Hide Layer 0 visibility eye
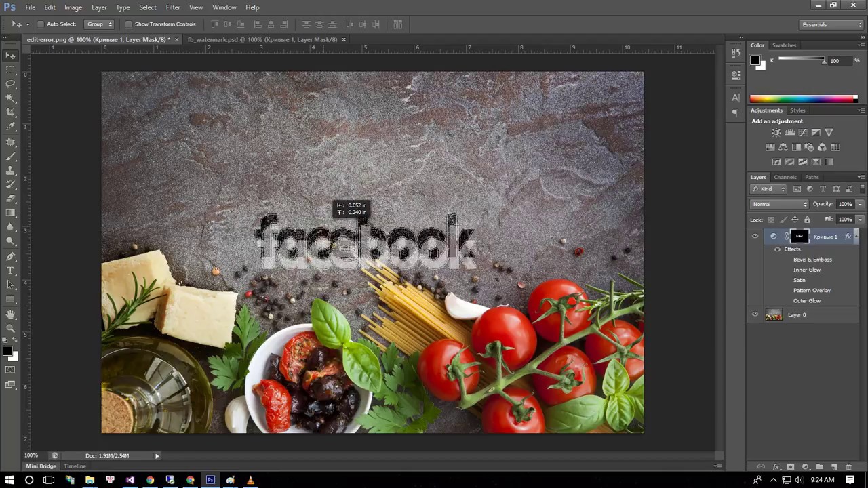The image size is (868, 488). (x=755, y=314)
